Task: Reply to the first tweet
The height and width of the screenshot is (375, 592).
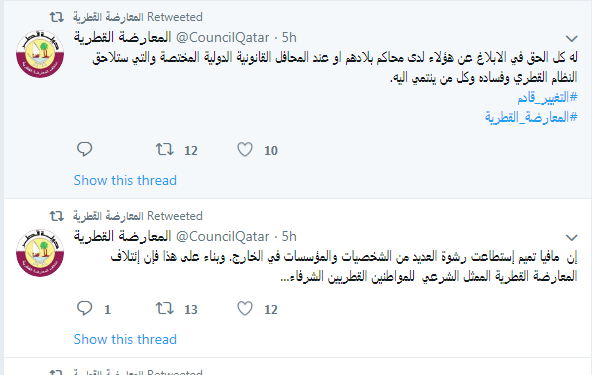Action: (x=85, y=149)
